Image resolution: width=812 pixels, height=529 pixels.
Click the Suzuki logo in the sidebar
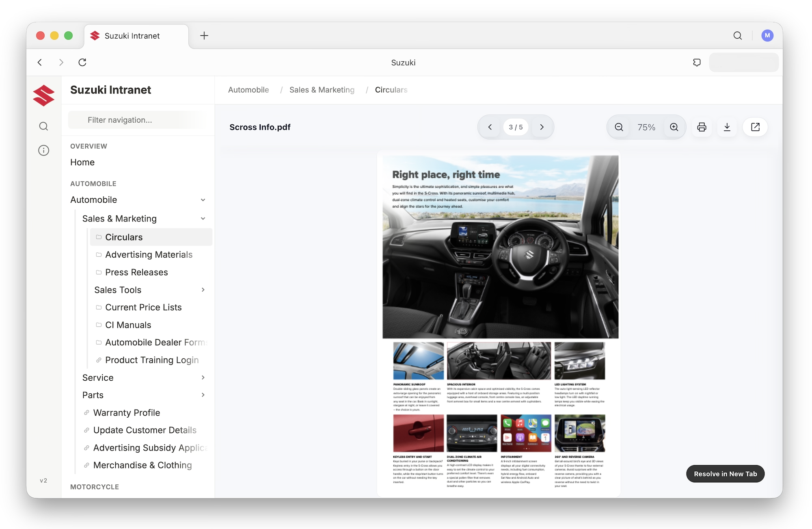(43, 95)
